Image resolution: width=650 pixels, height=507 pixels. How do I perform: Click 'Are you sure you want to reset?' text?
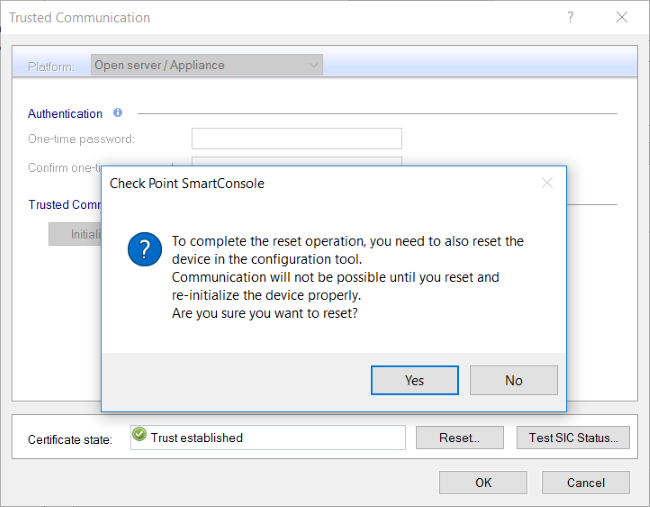[x=265, y=313]
